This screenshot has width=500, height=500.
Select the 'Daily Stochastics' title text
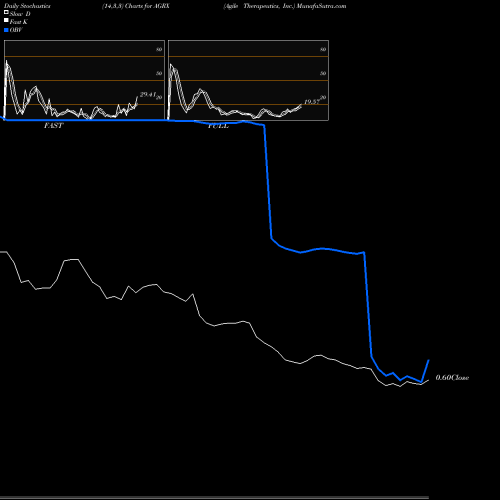tap(27, 6)
